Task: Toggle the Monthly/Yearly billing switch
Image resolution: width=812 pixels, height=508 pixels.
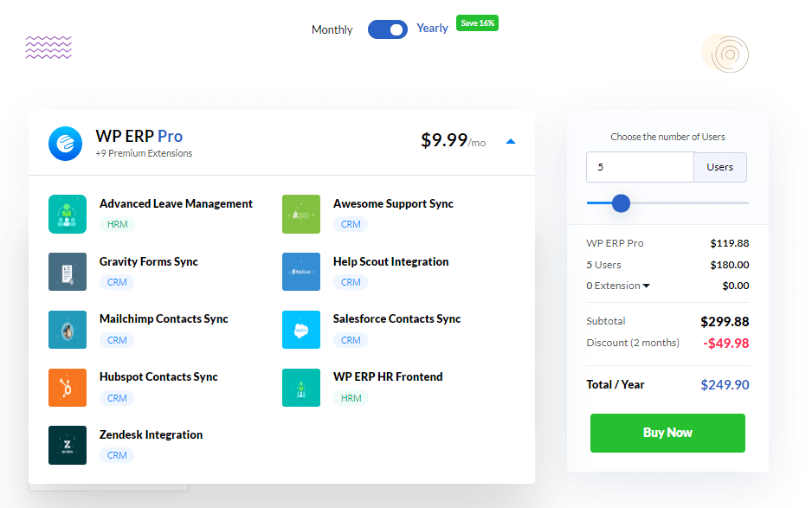Action: [387, 29]
